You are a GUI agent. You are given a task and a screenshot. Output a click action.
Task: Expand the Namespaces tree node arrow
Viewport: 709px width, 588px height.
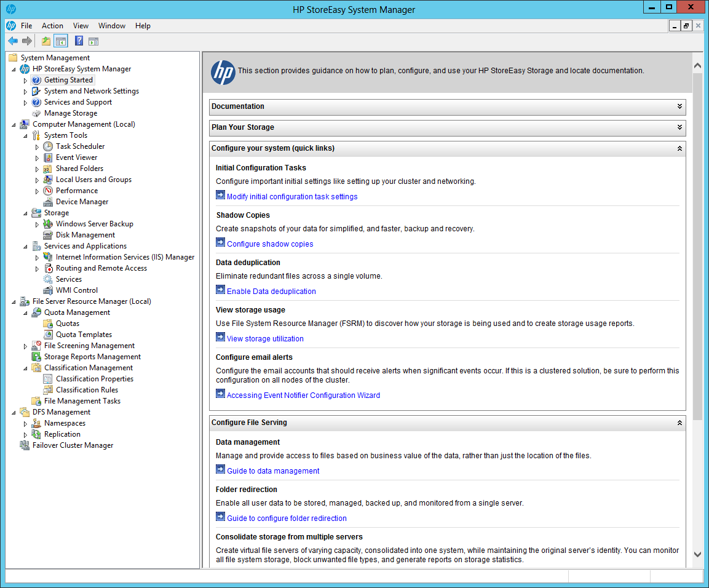tap(25, 424)
